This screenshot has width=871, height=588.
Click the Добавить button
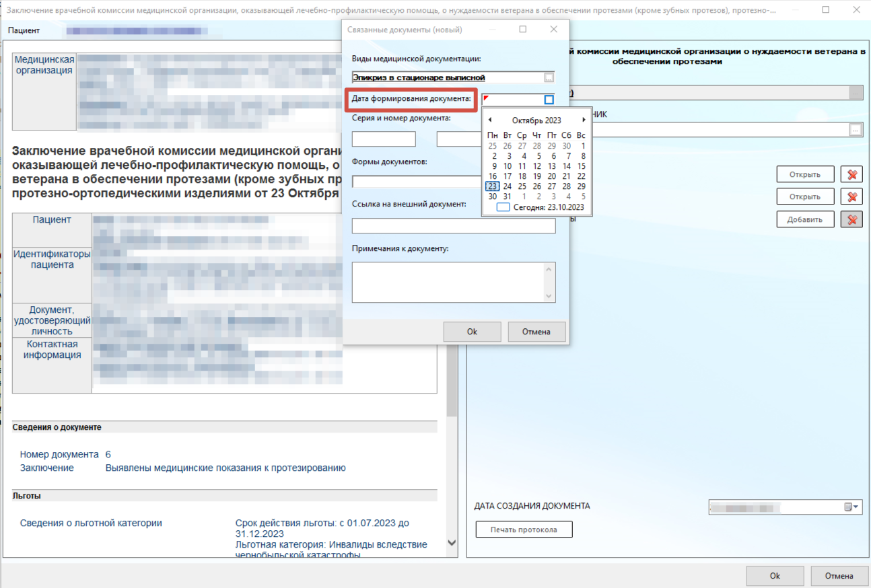click(805, 219)
